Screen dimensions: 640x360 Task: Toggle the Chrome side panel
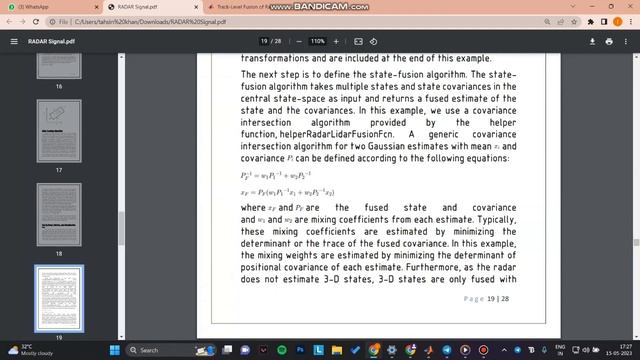(604, 22)
